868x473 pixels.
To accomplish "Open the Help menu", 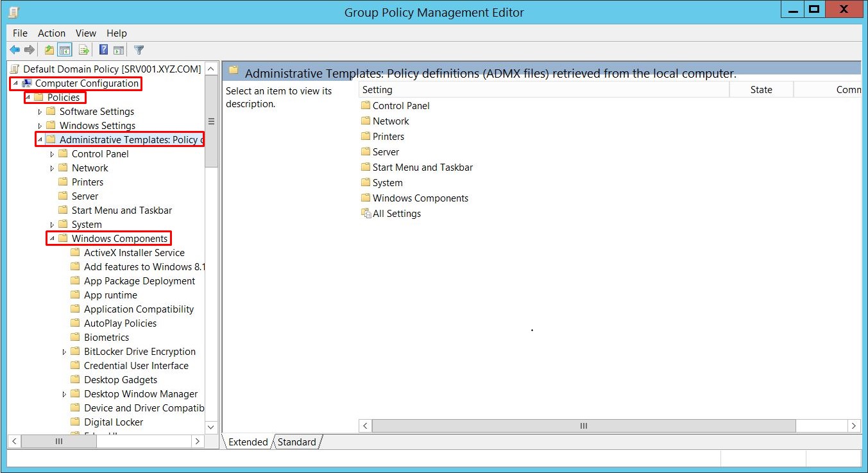I will tap(117, 33).
